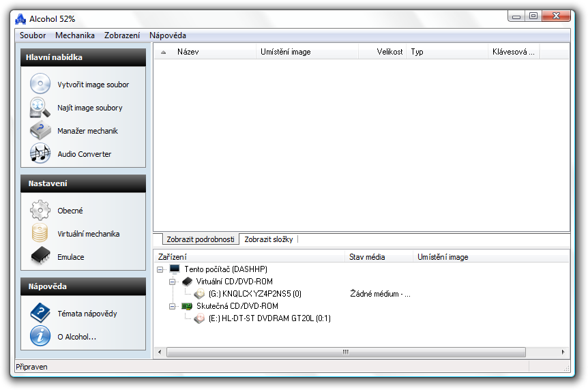588x390 pixels.
Task: Open the Nápověda menu in menu bar
Action: click(168, 35)
